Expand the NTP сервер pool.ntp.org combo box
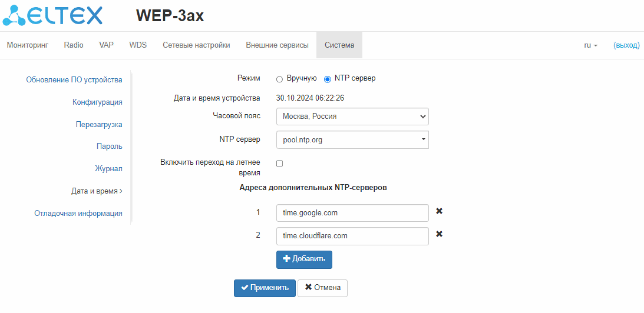The width and height of the screenshot is (644, 313). click(x=352, y=140)
